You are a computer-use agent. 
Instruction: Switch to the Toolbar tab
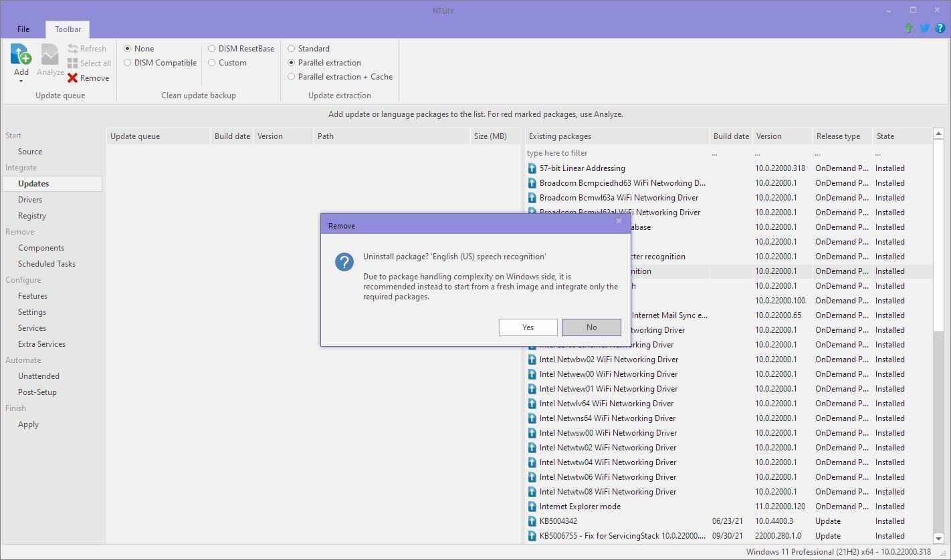tap(68, 29)
